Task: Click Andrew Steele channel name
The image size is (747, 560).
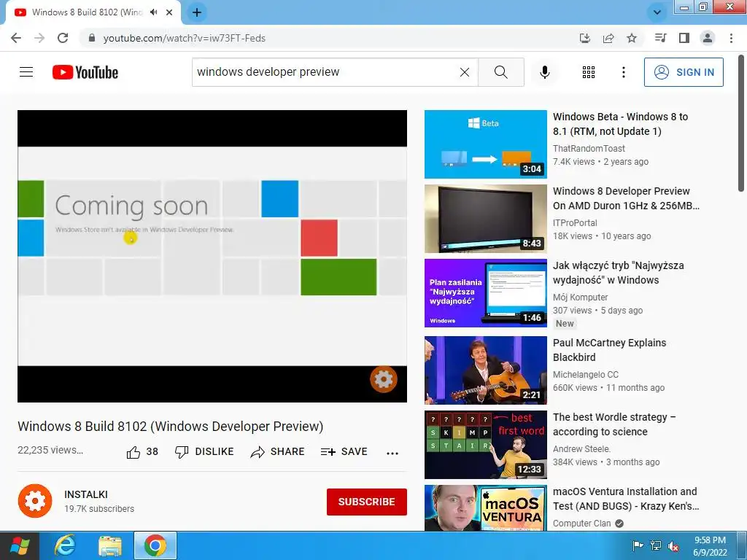Action: point(581,449)
